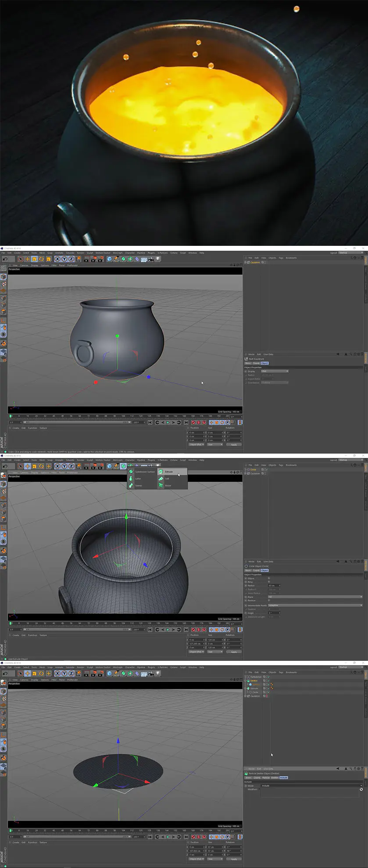
Task: Expand Cauldron null in the Null Cauldron window
Action: (x=245, y=262)
